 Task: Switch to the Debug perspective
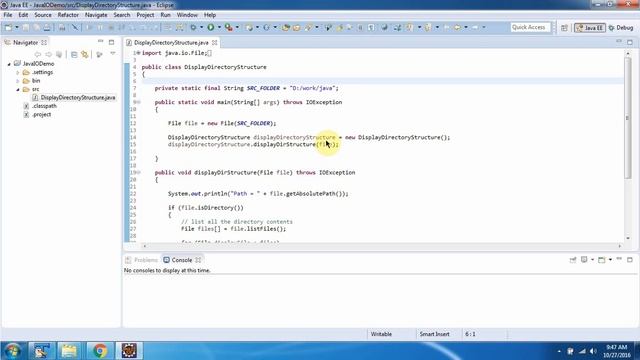coord(621,28)
